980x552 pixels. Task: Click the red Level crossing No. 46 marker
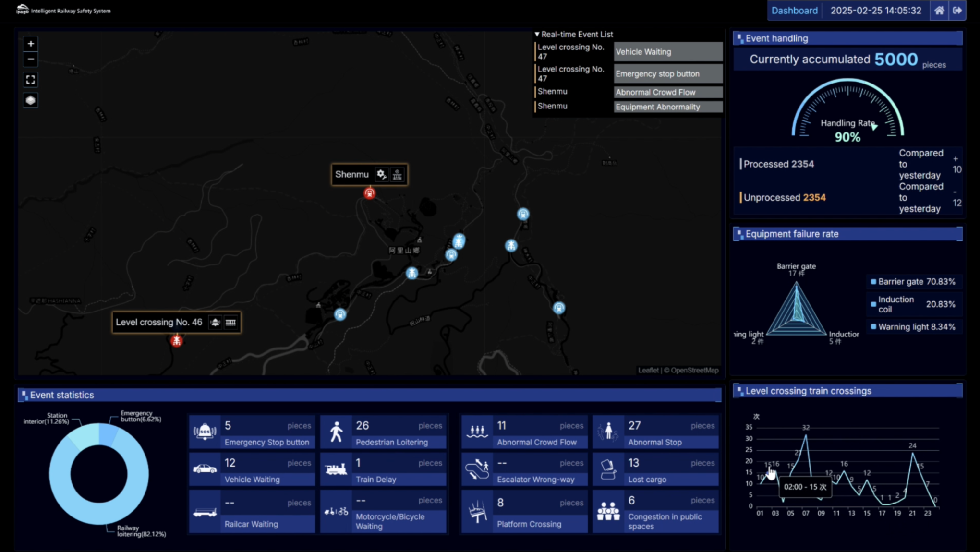coord(177,341)
